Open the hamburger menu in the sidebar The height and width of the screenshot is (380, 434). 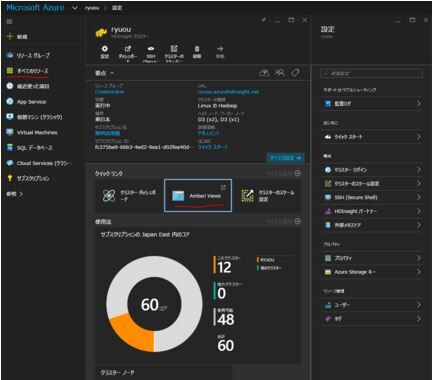coord(9,22)
